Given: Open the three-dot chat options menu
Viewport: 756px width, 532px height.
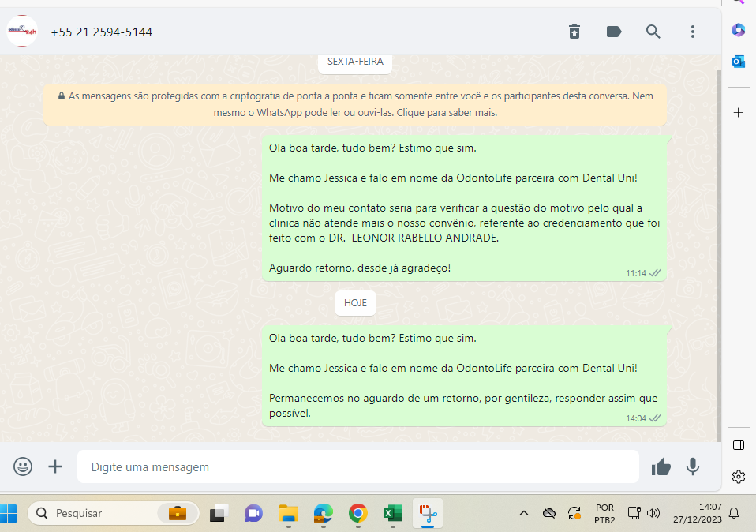Looking at the screenshot, I should pyautogui.click(x=693, y=32).
